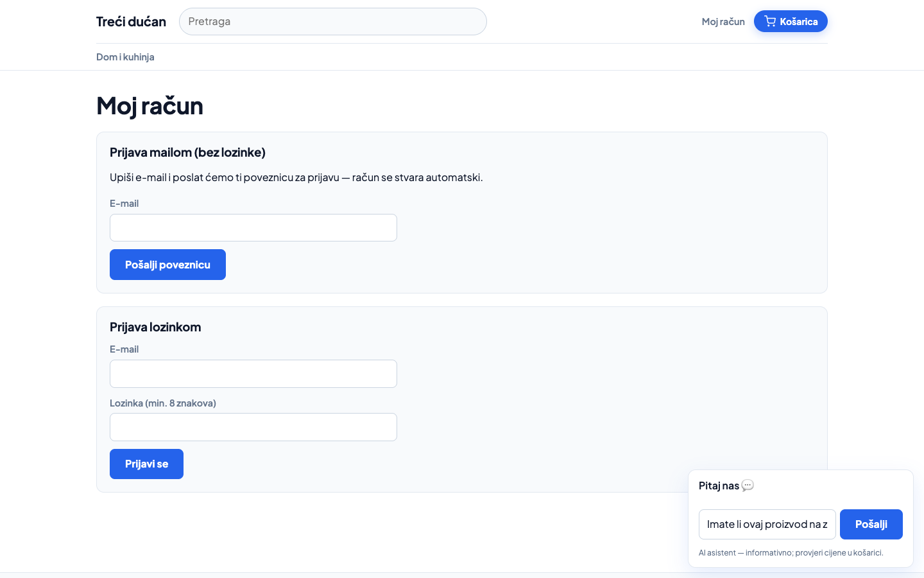This screenshot has width=924, height=578.
Task: Click the Prijavi se button
Action: tap(146, 464)
